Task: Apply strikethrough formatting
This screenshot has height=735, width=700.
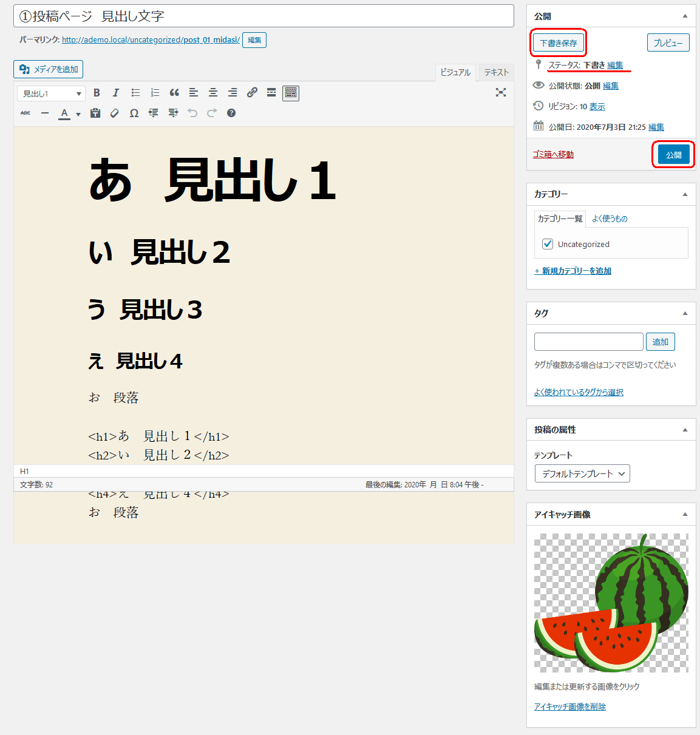Action: click(25, 113)
